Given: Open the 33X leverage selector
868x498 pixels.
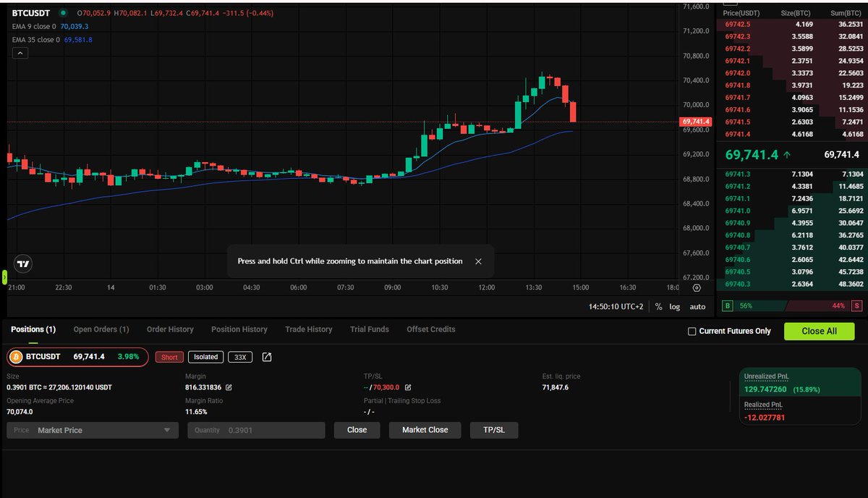Looking at the screenshot, I should pos(240,357).
